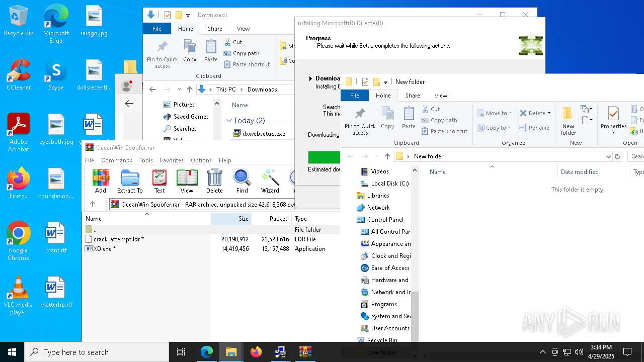Open Delete dropdown arrow in New folder ribbon
The height and width of the screenshot is (362, 644).
click(549, 113)
